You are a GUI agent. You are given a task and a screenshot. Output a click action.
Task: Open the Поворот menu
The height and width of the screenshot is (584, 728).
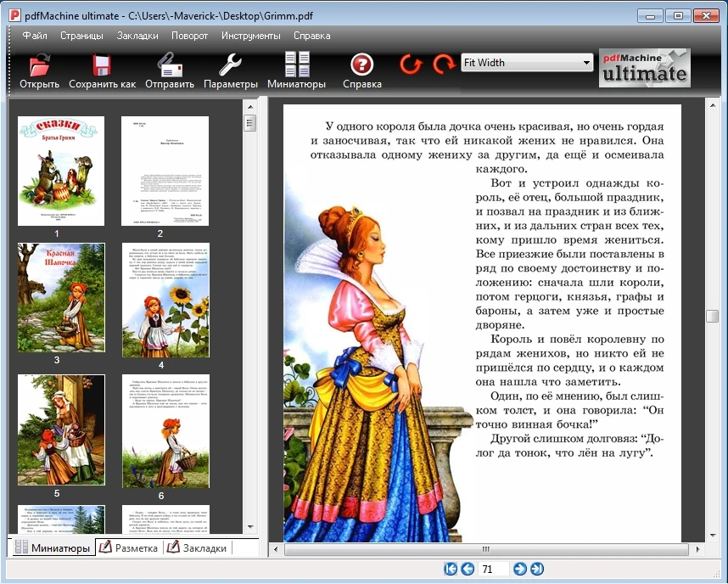(189, 36)
